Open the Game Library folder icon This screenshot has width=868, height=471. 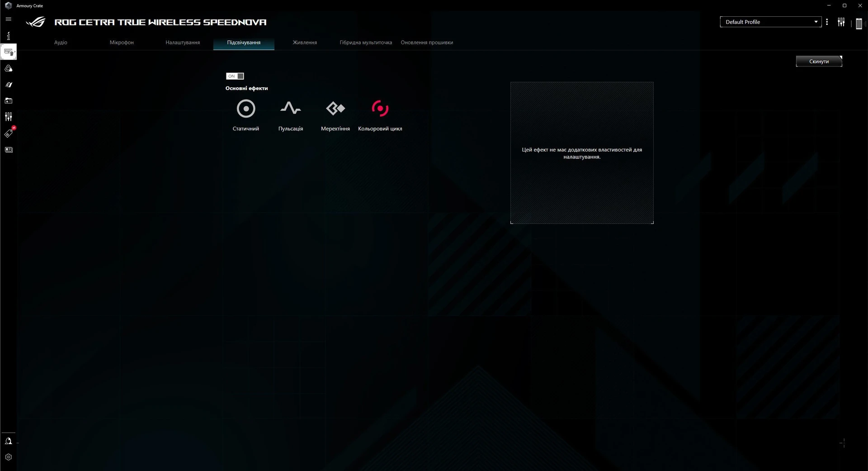[8, 100]
